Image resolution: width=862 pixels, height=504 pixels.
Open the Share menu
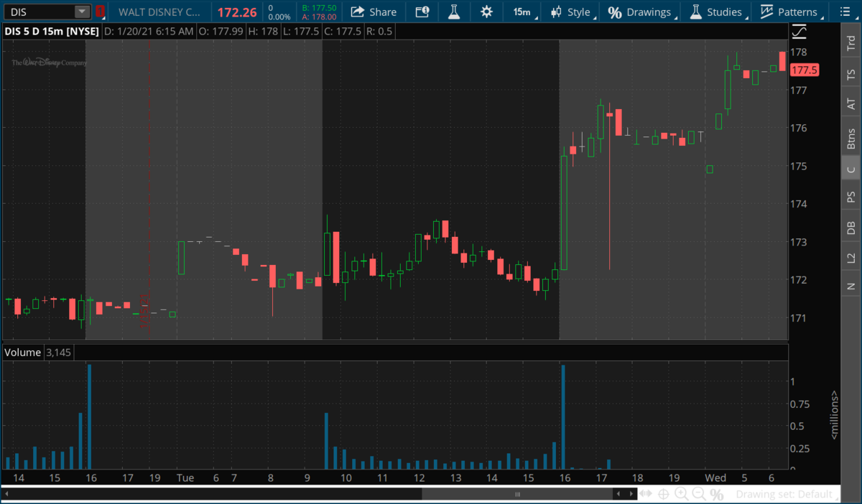click(x=374, y=11)
